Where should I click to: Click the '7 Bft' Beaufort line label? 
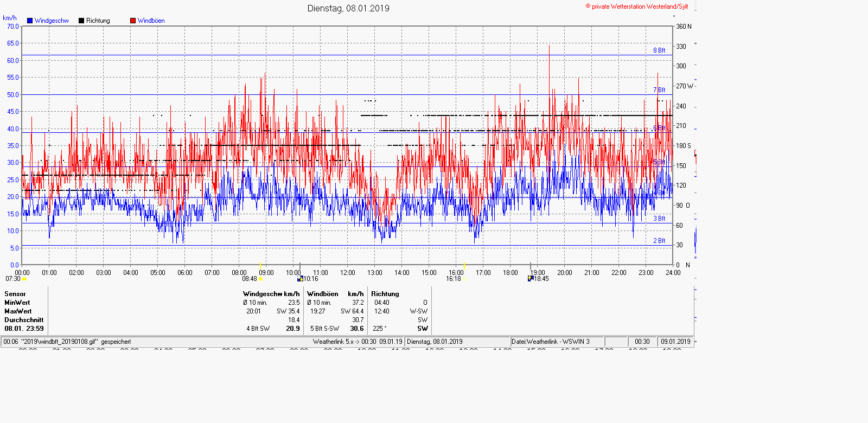tap(659, 90)
